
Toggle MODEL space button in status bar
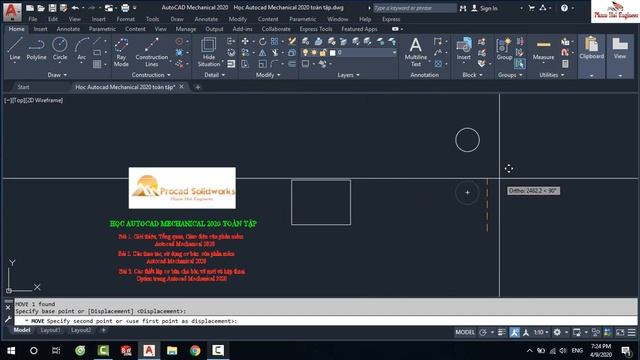point(465,332)
